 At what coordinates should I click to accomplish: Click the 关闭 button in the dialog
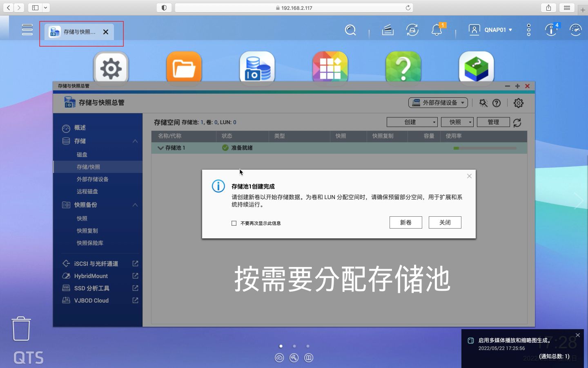pyautogui.click(x=445, y=222)
